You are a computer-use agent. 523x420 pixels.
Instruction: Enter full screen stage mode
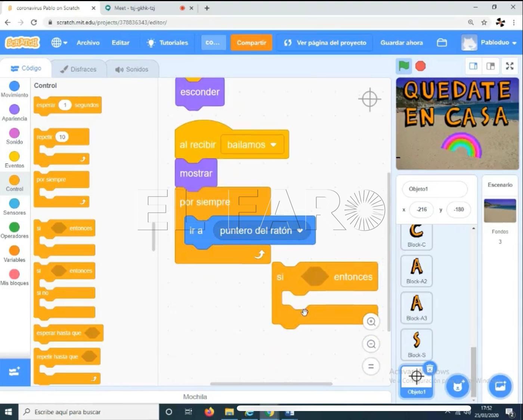(510, 66)
